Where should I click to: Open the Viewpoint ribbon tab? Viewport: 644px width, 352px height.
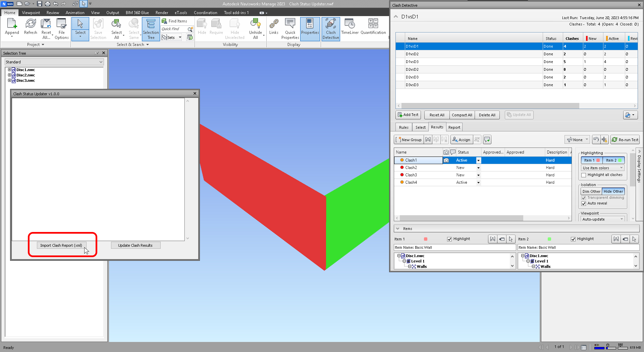(31, 13)
